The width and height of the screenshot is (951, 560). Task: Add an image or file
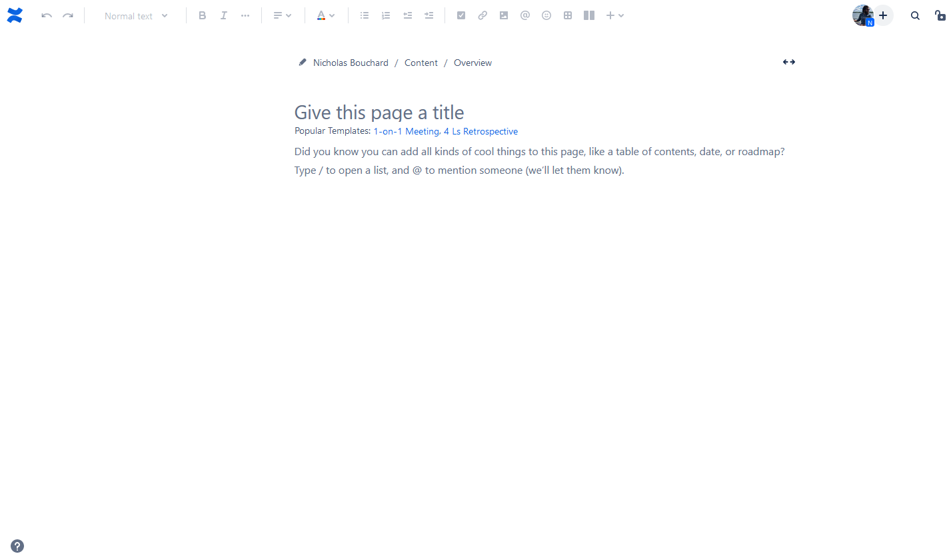(504, 15)
